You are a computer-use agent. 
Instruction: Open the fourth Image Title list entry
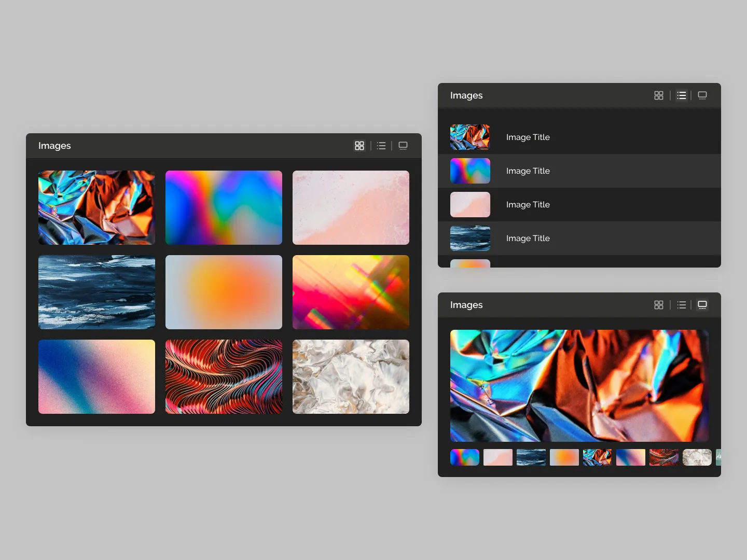(579, 238)
